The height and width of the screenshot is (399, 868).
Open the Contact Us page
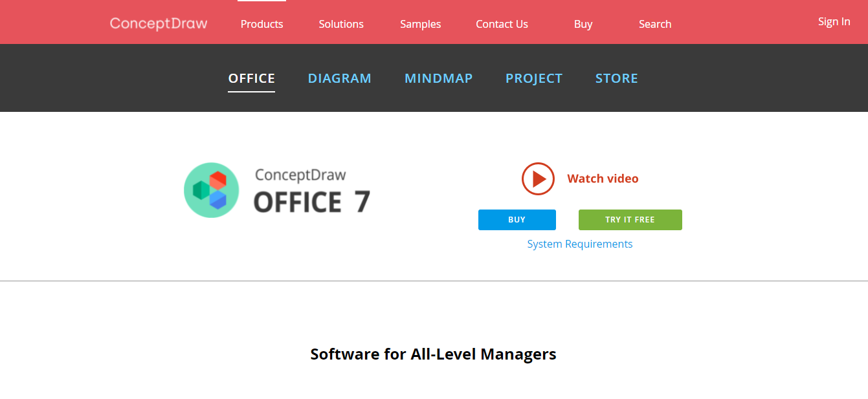point(502,24)
